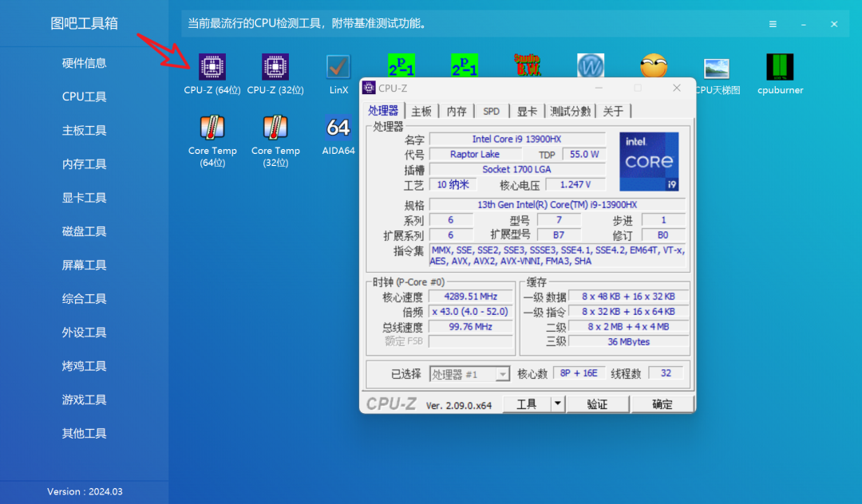Open Core Temp (32位) icon
The image size is (862, 504).
point(275,141)
